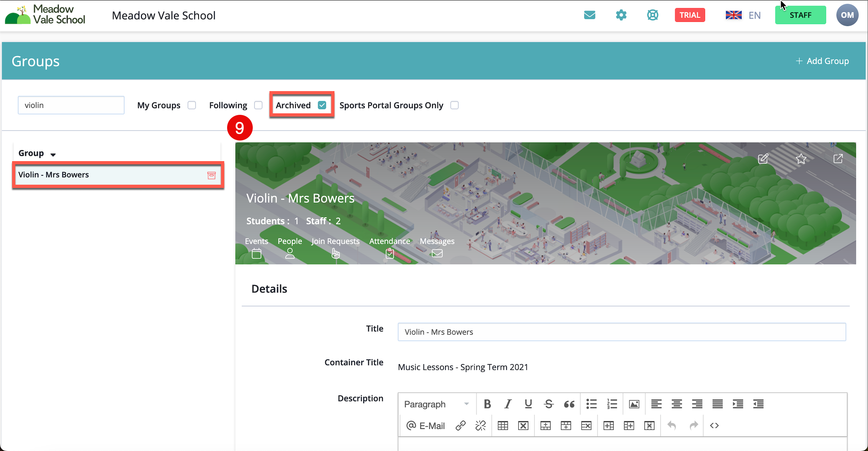Image resolution: width=868 pixels, height=451 pixels.
Task: Open the messages envelope icon in header
Action: coord(589,15)
